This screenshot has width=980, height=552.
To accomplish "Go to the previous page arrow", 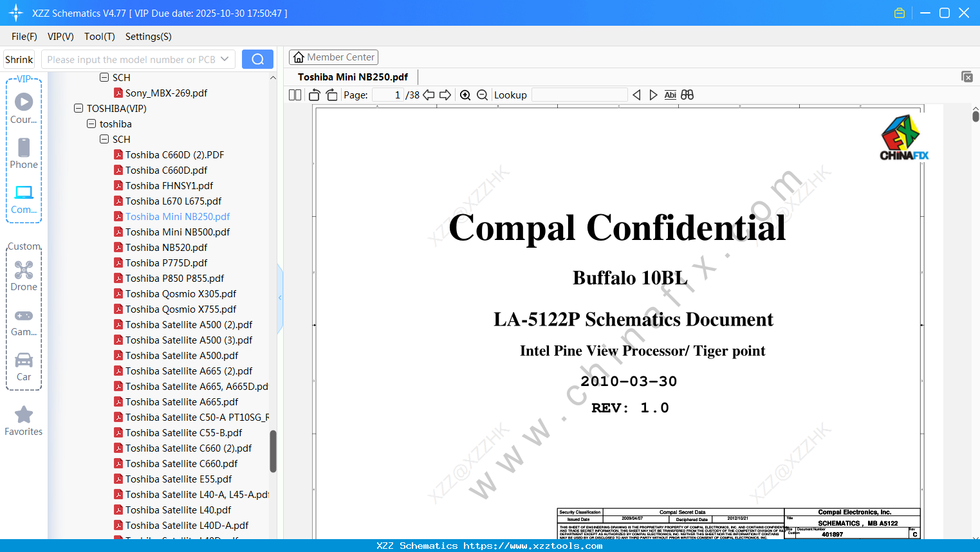I will (429, 95).
